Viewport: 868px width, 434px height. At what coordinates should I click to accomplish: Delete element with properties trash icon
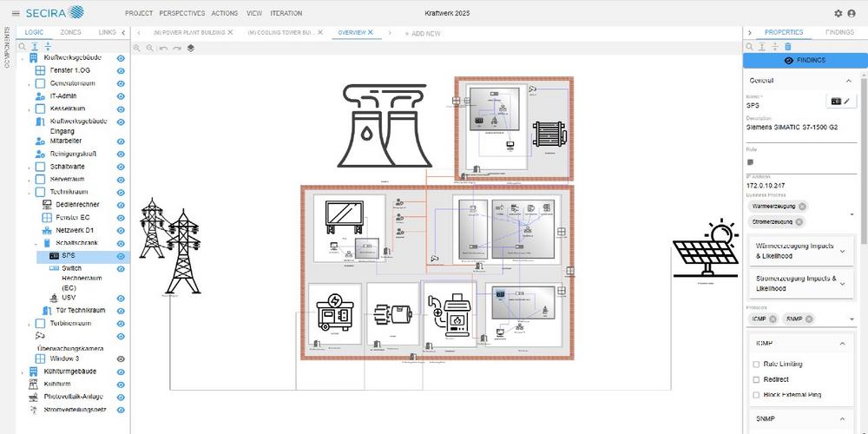787,46
